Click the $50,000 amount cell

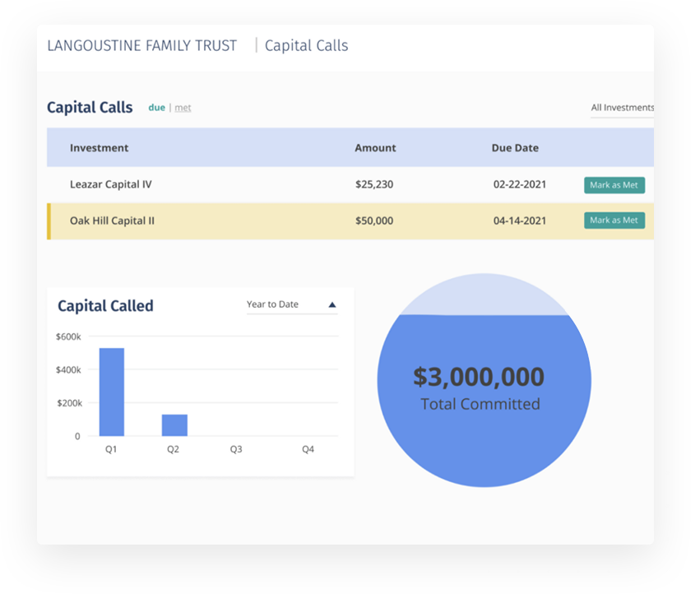(374, 220)
